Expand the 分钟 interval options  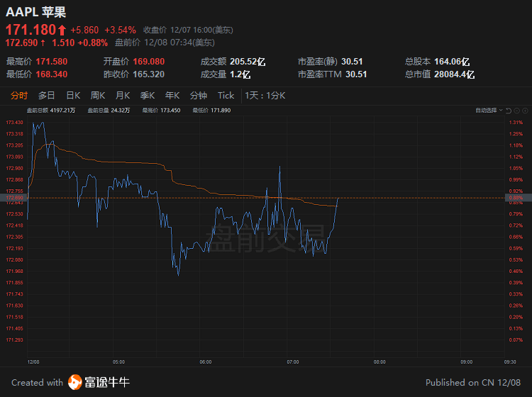(199, 96)
